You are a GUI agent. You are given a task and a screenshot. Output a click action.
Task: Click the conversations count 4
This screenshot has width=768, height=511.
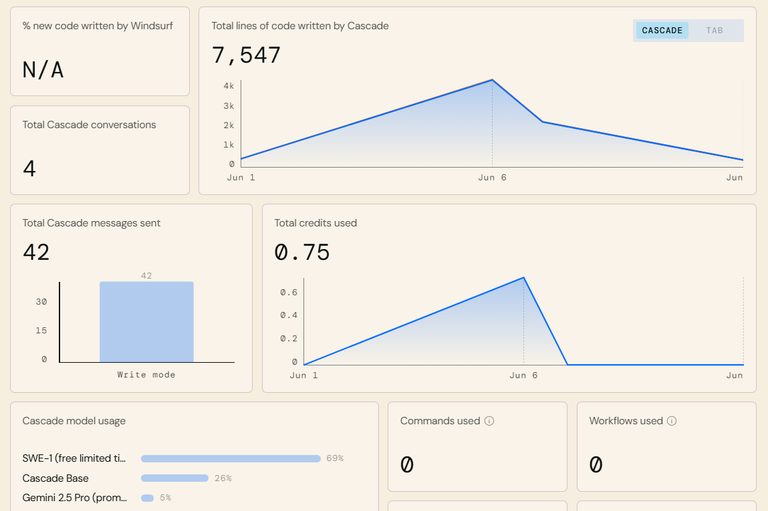click(x=29, y=169)
